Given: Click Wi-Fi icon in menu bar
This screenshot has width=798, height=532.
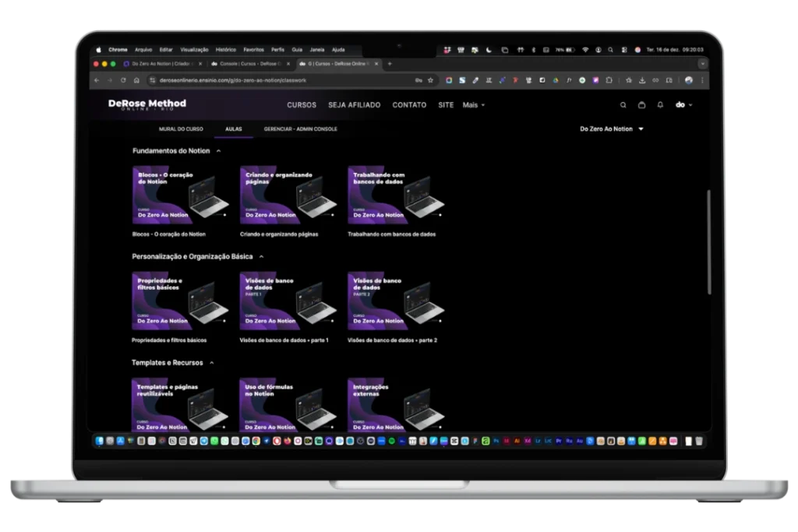Looking at the screenshot, I should tap(585, 50).
